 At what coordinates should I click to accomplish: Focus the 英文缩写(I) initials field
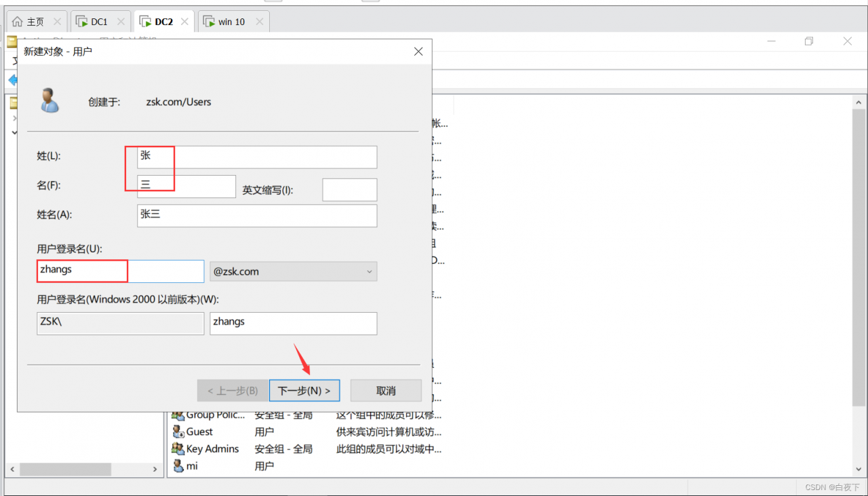349,190
